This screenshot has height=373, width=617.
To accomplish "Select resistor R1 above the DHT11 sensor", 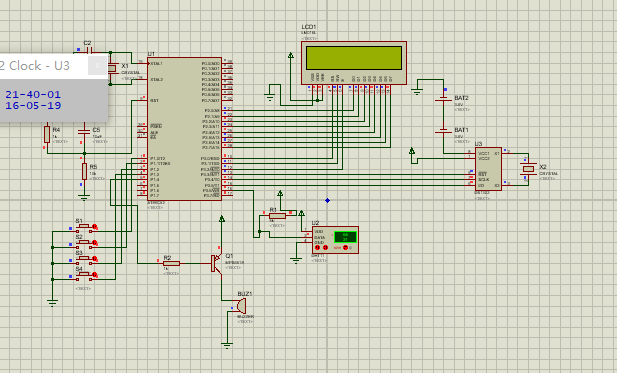I will click(277, 216).
